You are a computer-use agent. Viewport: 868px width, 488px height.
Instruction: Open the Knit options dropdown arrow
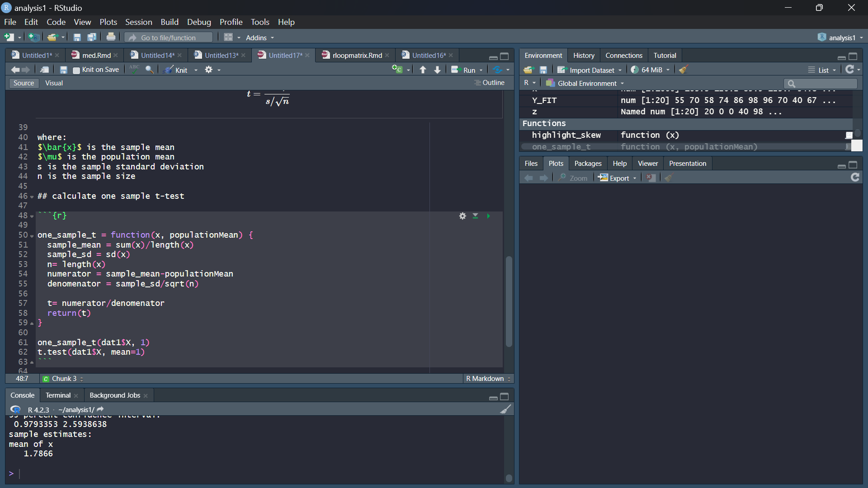click(x=196, y=70)
